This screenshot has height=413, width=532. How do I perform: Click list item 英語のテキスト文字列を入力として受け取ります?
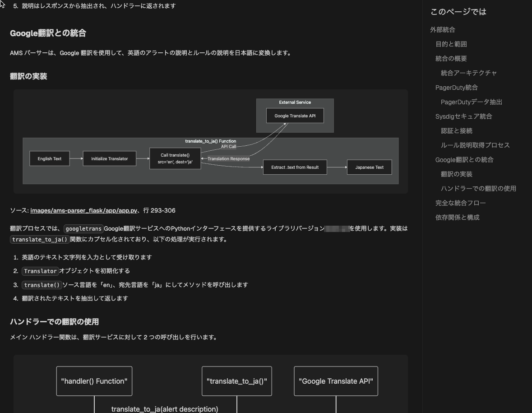87,257
